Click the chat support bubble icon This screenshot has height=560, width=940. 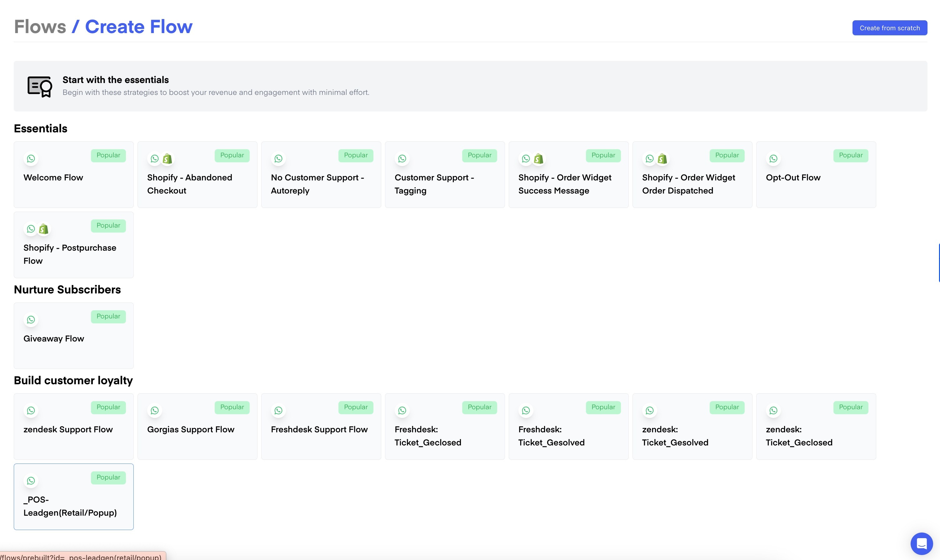pos(922,543)
